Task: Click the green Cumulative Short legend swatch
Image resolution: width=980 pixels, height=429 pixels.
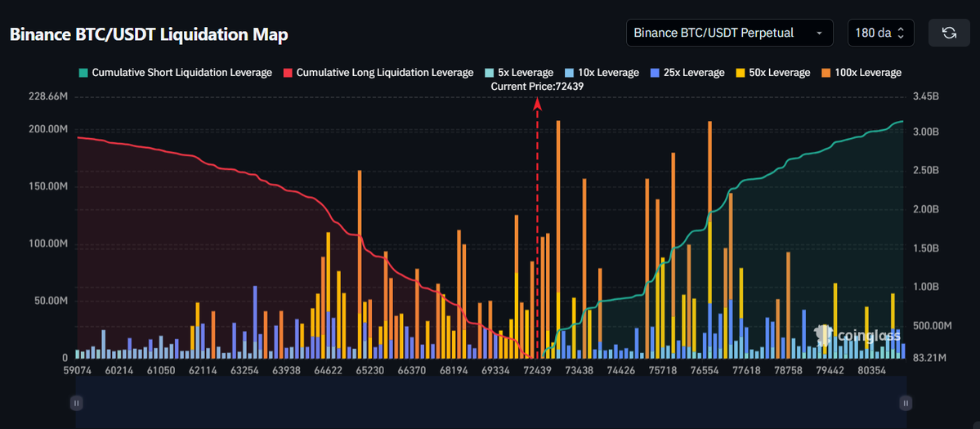Action: click(83, 73)
